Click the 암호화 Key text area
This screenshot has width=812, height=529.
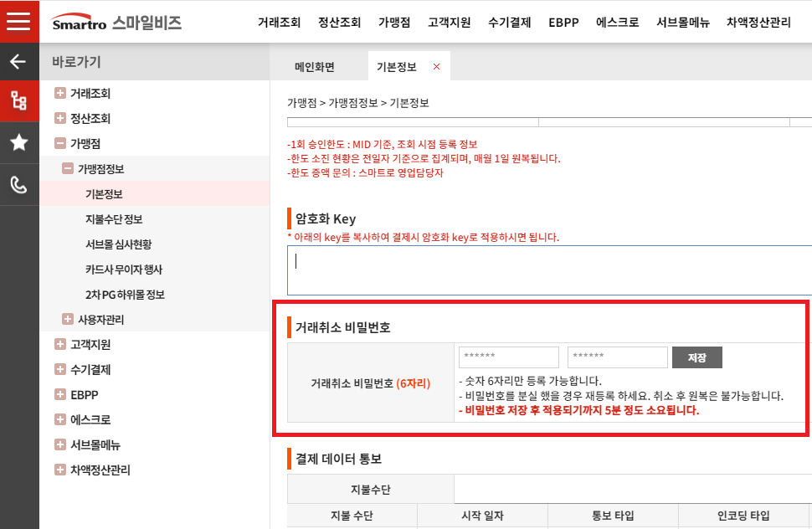(548, 270)
